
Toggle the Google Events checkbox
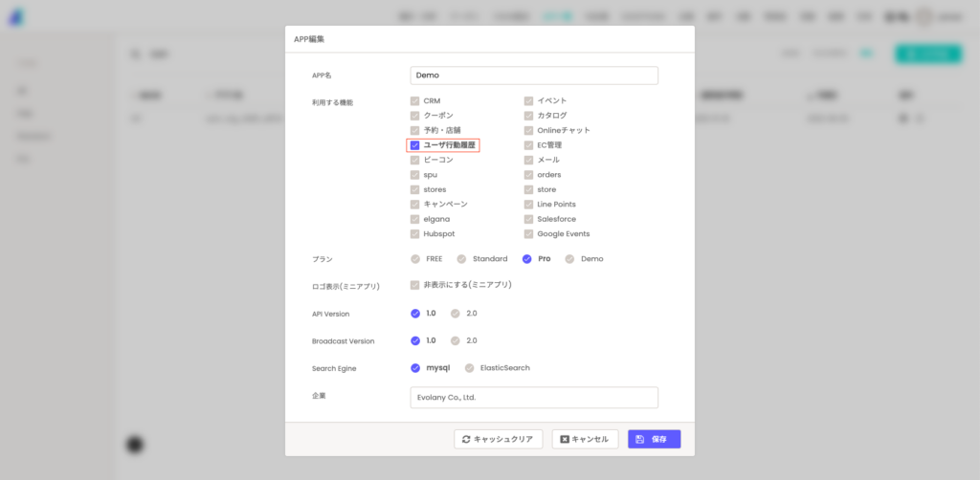coord(528,234)
